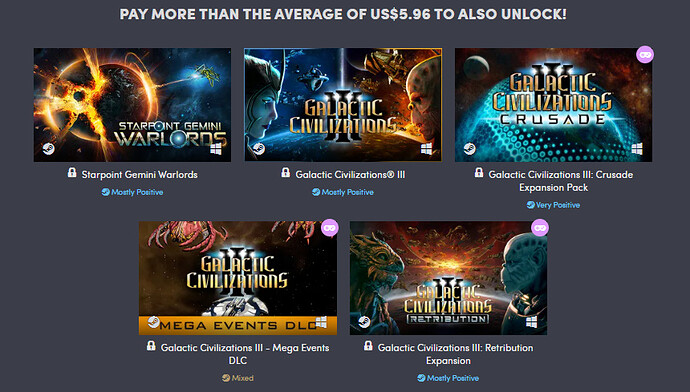Click the pink VR badge on Crusade thumbnail
The image size is (690, 392).
tap(645, 55)
